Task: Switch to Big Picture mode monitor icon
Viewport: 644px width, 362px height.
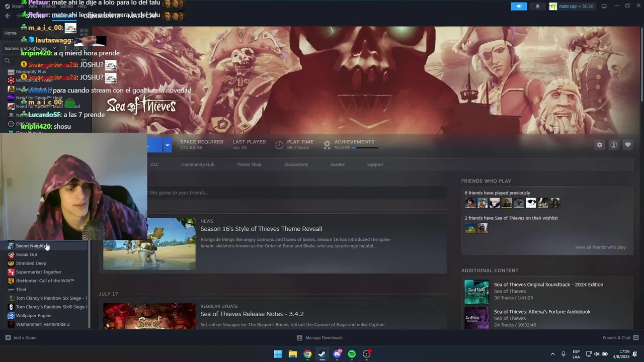Action: pyautogui.click(x=604, y=6)
